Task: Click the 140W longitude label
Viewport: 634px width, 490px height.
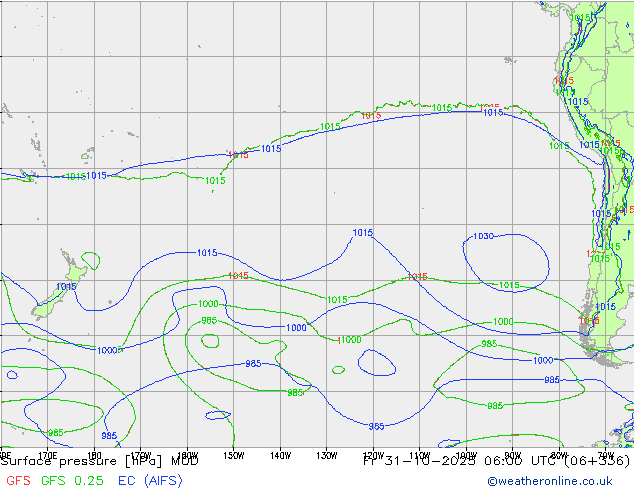Action: (280, 456)
